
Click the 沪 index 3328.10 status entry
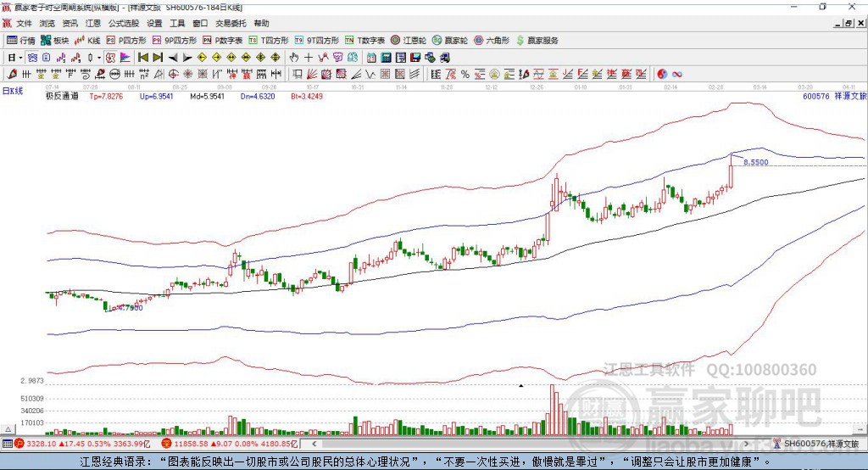tap(82, 444)
